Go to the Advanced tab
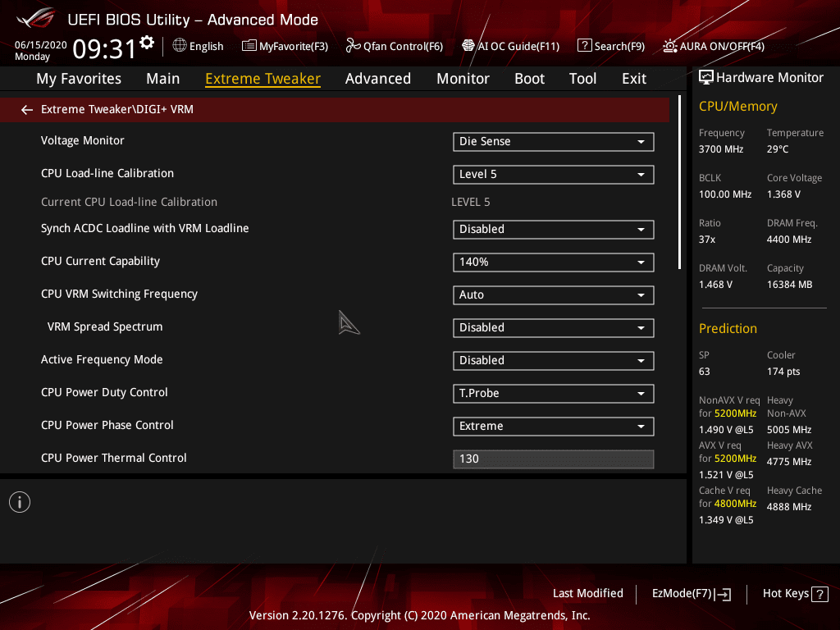The image size is (840, 630). pos(377,79)
